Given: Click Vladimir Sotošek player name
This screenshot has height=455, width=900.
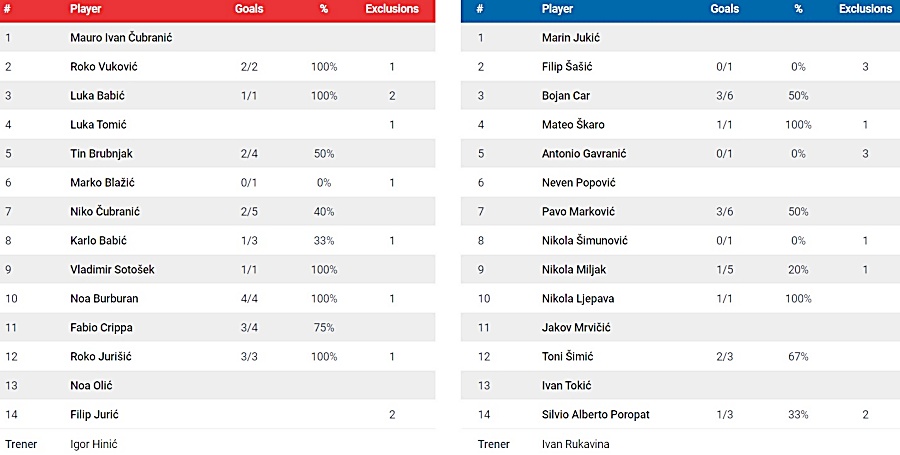Looking at the screenshot, I should (112, 270).
